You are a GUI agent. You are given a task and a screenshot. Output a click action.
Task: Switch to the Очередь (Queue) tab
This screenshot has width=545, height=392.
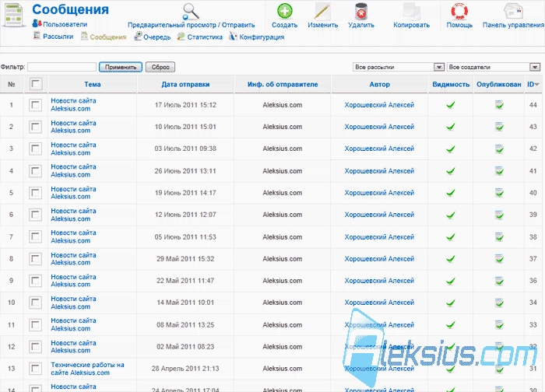(153, 37)
